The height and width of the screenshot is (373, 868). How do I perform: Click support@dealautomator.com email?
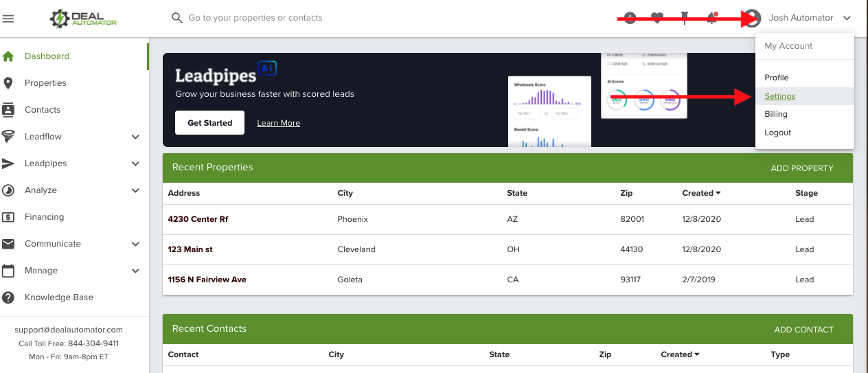69,330
